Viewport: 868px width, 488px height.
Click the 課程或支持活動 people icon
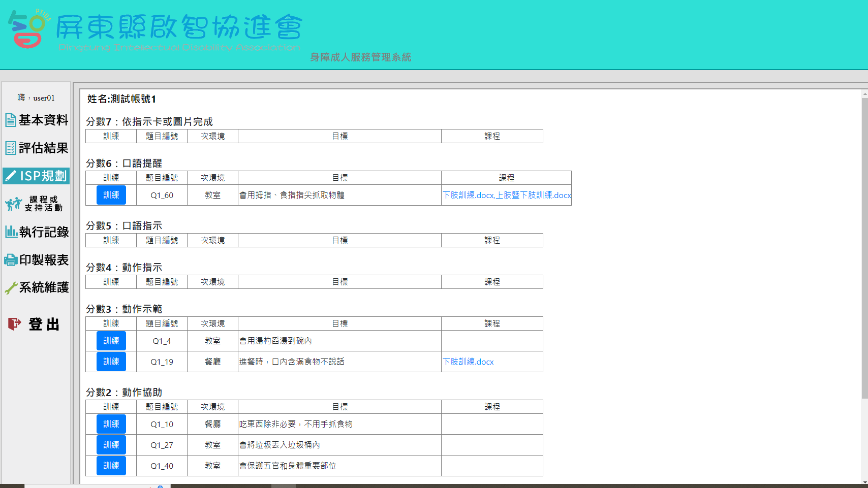click(13, 204)
